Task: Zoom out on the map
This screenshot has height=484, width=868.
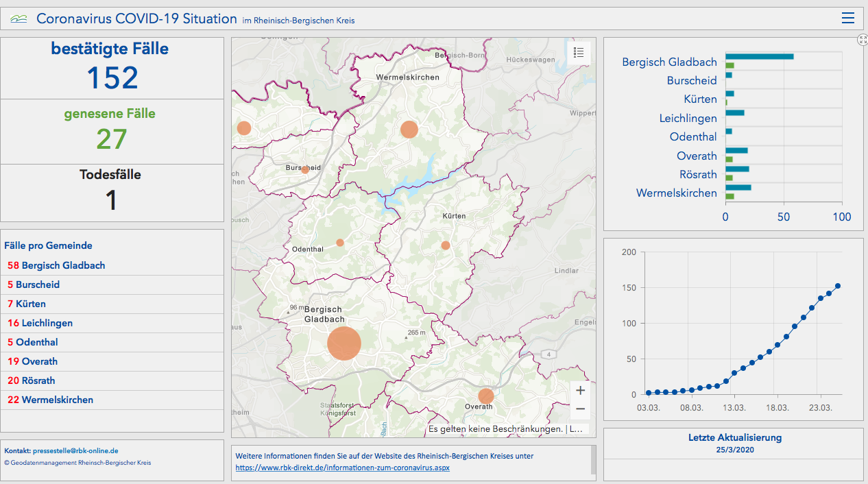Action: click(580, 409)
